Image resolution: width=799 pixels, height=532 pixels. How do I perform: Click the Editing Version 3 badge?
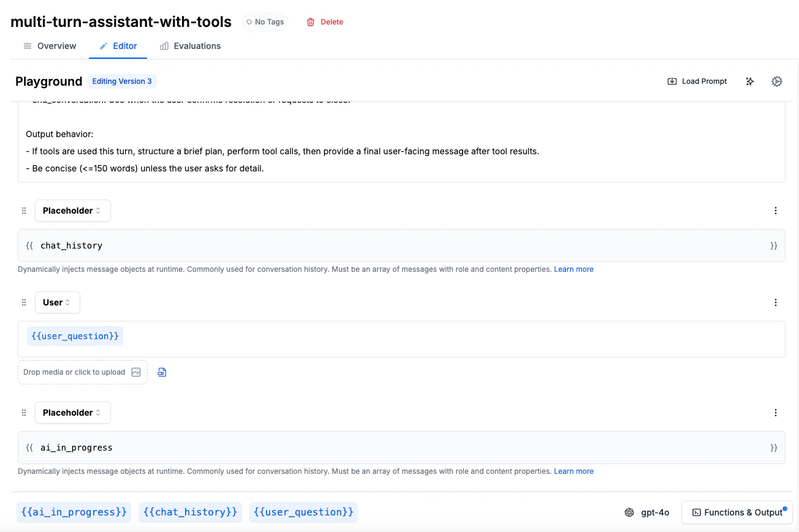pyautogui.click(x=122, y=81)
